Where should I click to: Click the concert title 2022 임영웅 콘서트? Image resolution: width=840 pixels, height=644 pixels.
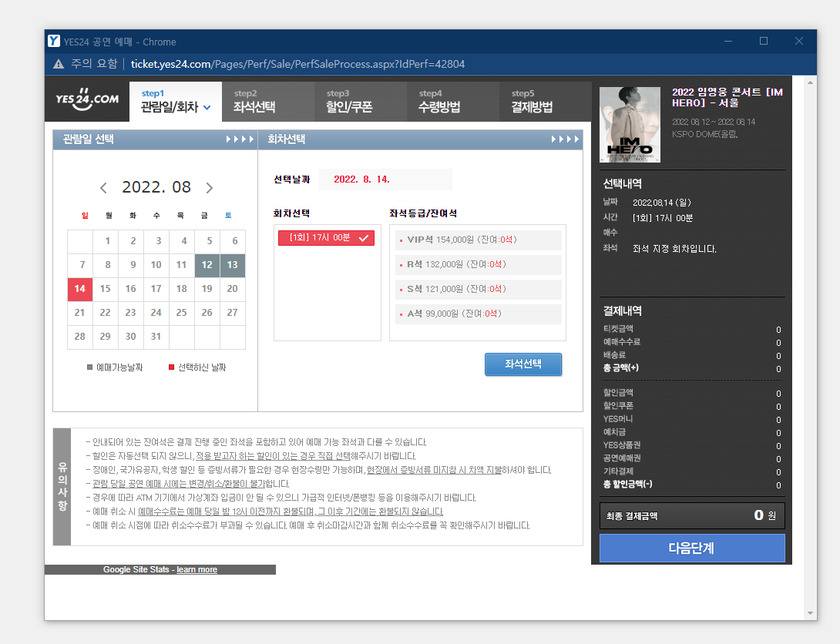[x=727, y=97]
